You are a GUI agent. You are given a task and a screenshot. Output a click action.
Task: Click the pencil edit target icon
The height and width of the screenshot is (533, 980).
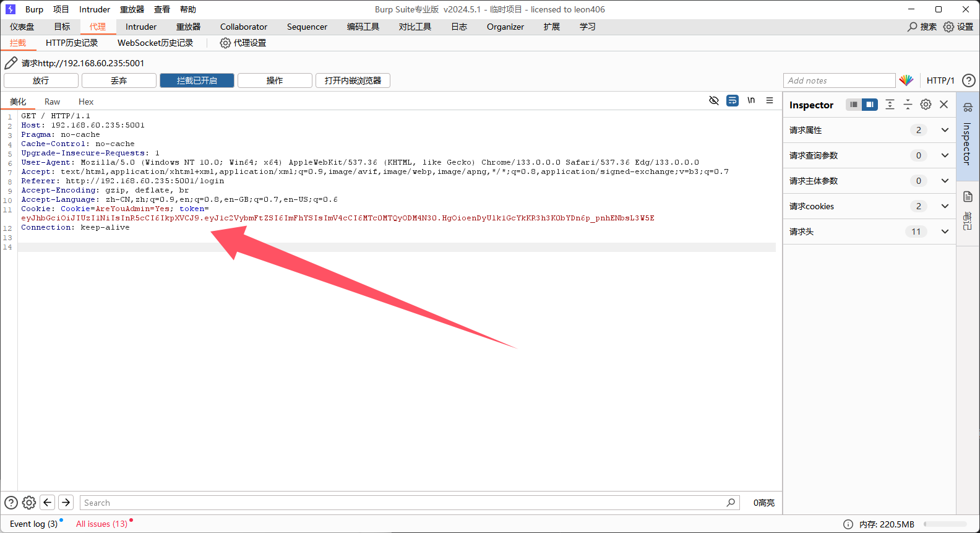11,63
